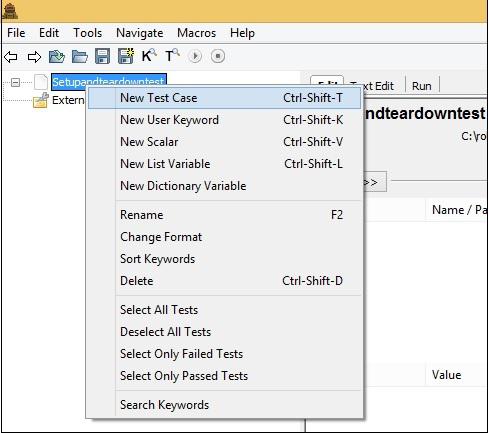
Task: Choose New Test Case from context menu
Action: 224,98
